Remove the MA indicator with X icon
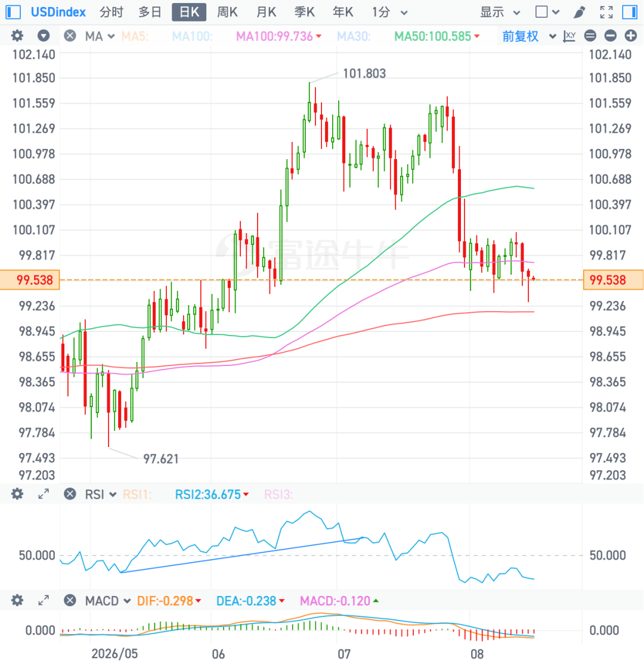The width and height of the screenshot is (644, 664). click(70, 36)
